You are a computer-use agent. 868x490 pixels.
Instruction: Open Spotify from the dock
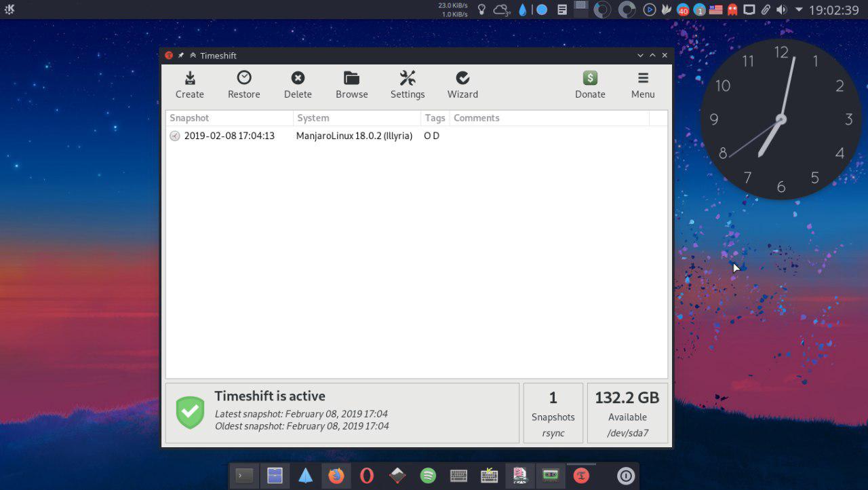tap(428, 476)
